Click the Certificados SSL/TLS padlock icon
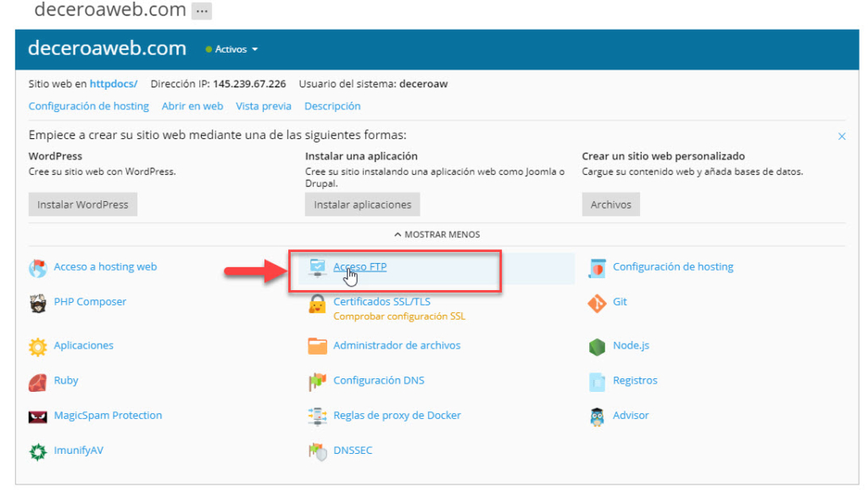The width and height of the screenshot is (868, 492). tap(317, 304)
